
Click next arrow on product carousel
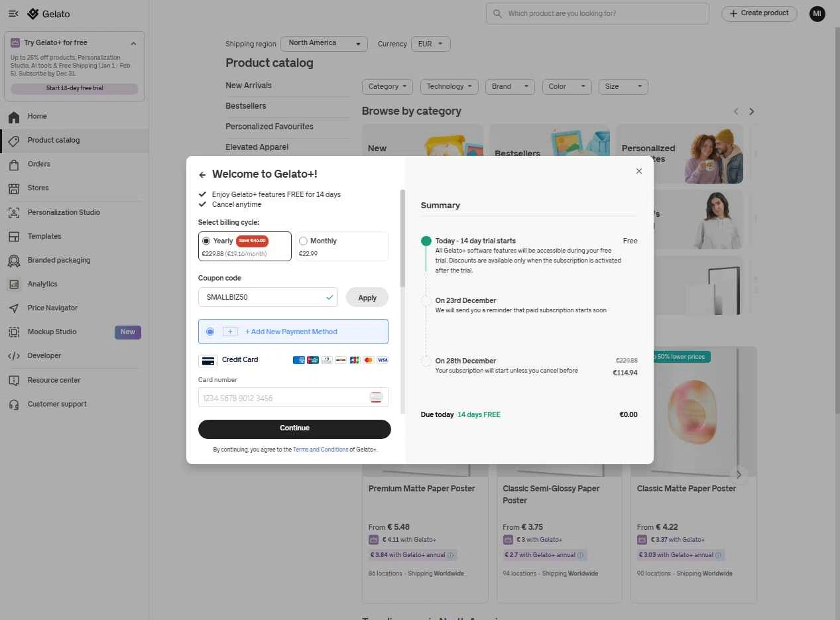(x=739, y=475)
